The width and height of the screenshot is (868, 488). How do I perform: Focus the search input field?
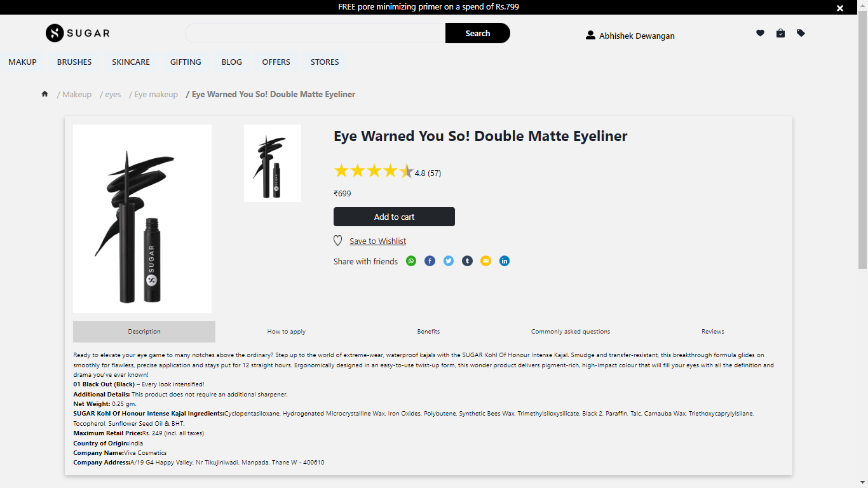click(x=315, y=33)
